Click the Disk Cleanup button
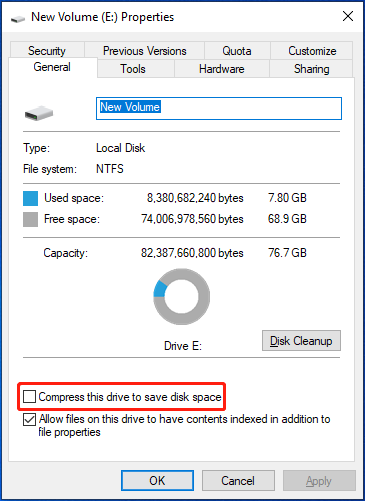 [x=301, y=341]
